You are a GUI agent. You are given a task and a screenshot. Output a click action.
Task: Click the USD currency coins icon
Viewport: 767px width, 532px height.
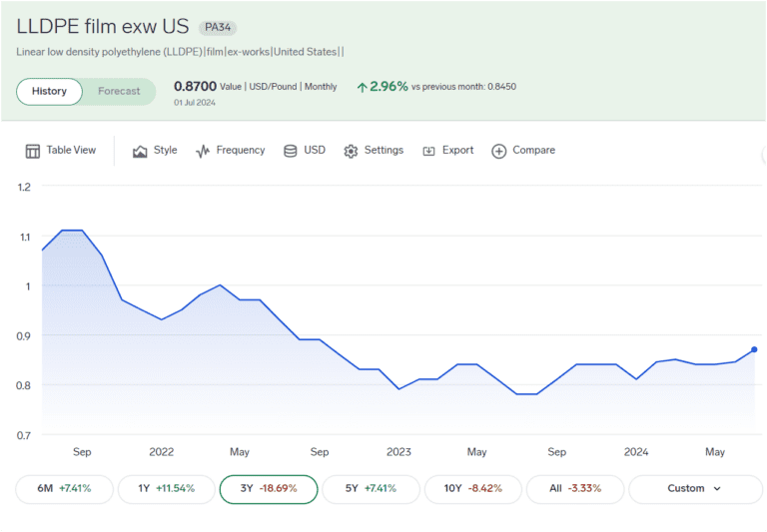[x=291, y=151]
